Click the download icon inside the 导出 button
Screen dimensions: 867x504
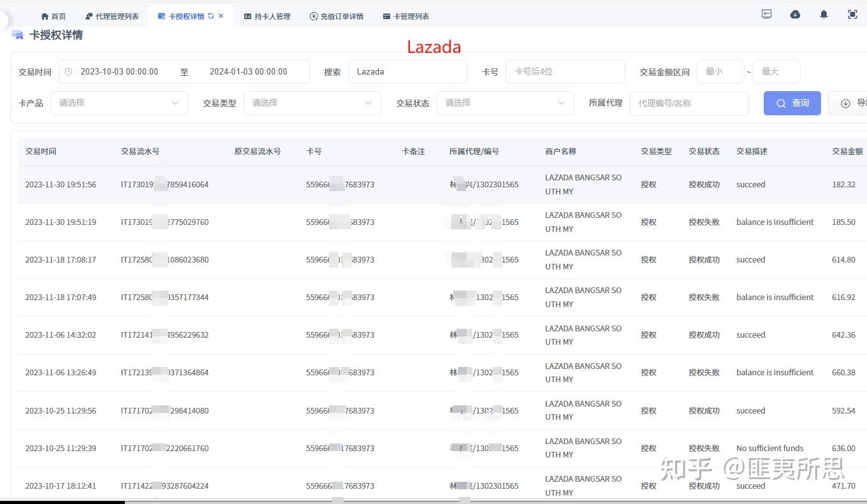[x=845, y=103]
